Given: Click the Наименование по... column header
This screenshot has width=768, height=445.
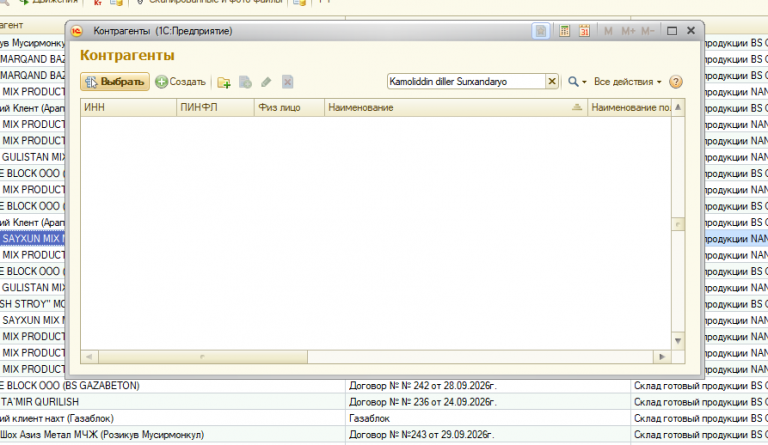Looking at the screenshot, I should pos(630,107).
